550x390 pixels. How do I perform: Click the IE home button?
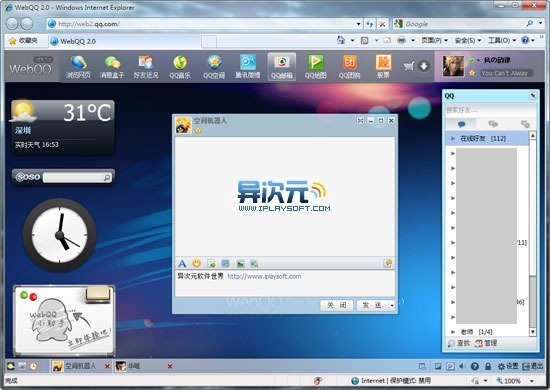(341, 40)
